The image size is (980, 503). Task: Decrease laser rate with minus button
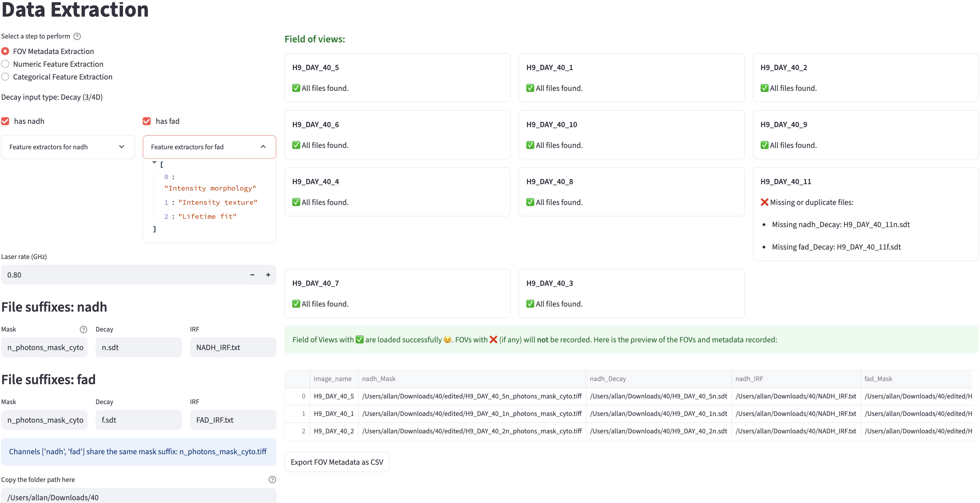pyautogui.click(x=252, y=275)
